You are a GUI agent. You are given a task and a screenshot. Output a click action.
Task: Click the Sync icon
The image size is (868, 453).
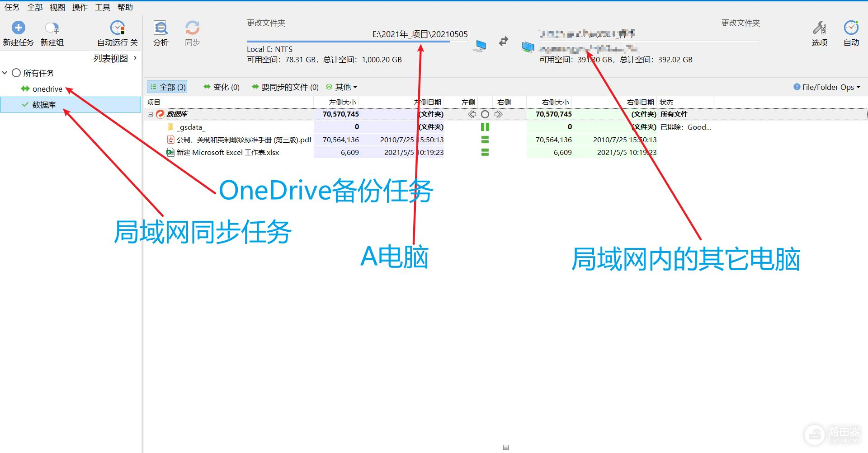pyautogui.click(x=193, y=28)
